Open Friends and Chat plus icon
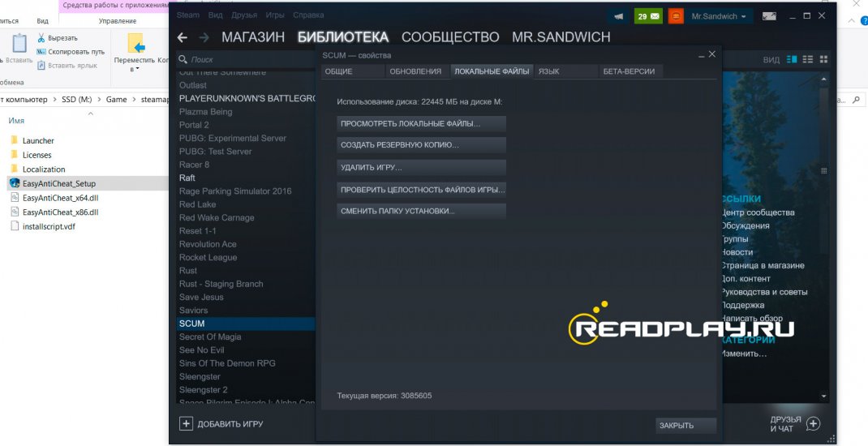The image size is (868, 446). 813,424
